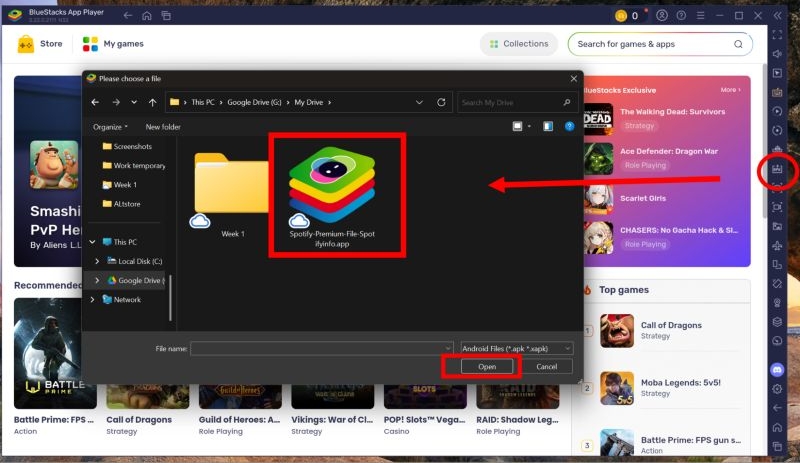Screen dimensions: 800x463
Task: Expand the address bar path dropdown
Action: [419, 102]
